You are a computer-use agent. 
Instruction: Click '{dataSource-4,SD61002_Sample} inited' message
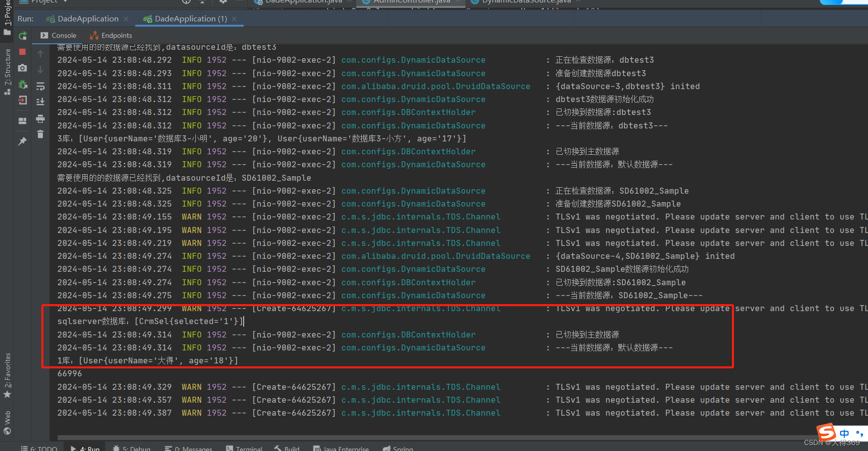[x=645, y=256]
